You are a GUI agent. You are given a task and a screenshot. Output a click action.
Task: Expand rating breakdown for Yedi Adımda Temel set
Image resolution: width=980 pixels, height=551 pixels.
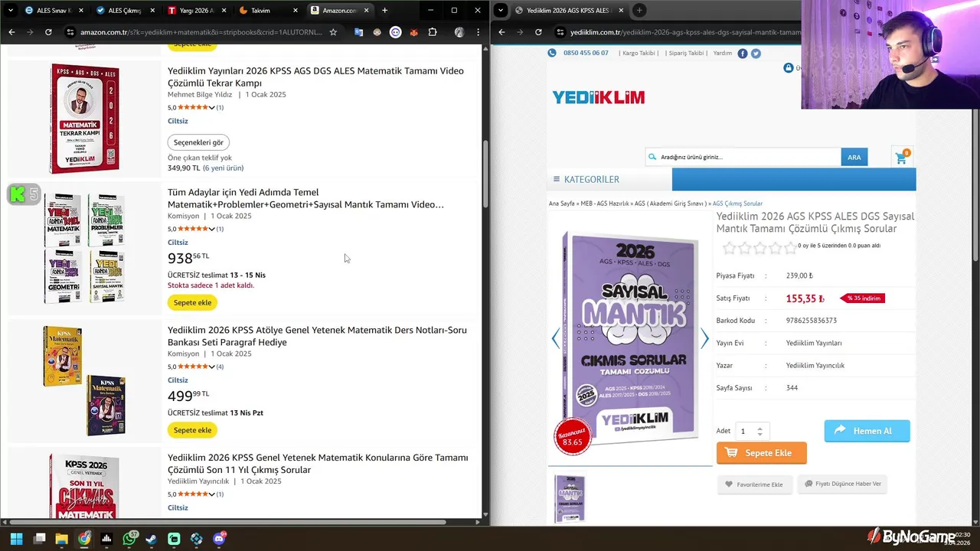point(212,229)
